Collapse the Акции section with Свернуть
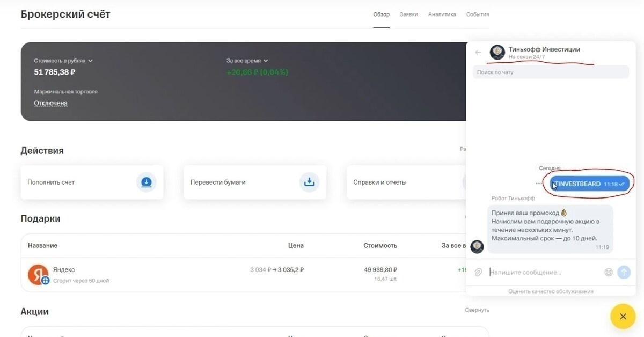Image resolution: width=644 pixels, height=337 pixels. pyautogui.click(x=477, y=310)
